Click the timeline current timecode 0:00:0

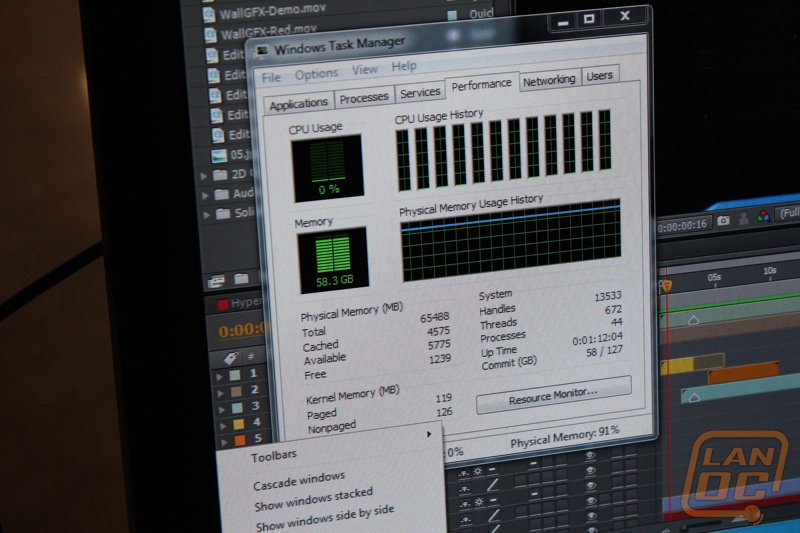coord(242,329)
